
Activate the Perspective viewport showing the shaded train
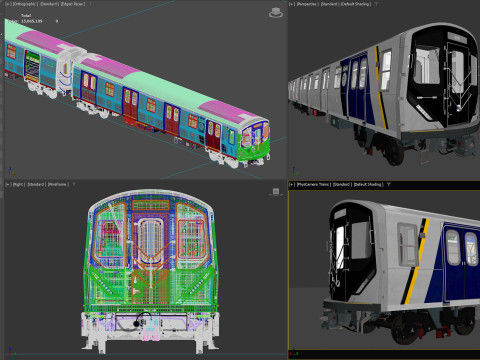coord(384,90)
